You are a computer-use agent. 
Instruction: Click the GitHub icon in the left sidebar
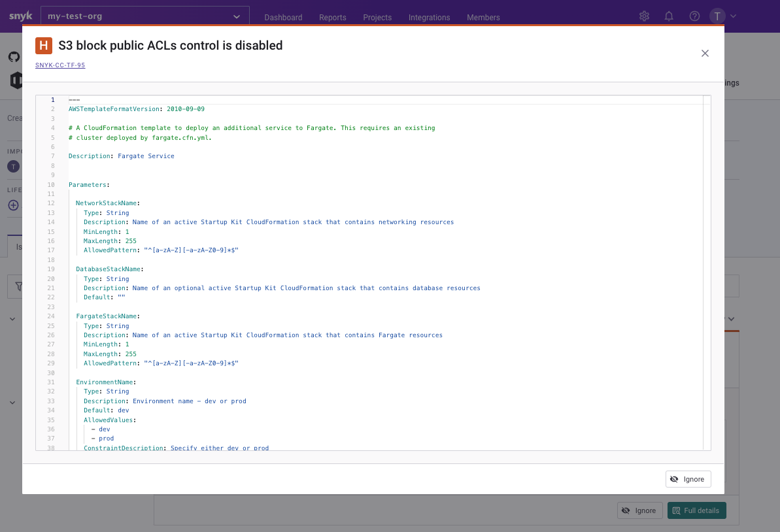14,56
